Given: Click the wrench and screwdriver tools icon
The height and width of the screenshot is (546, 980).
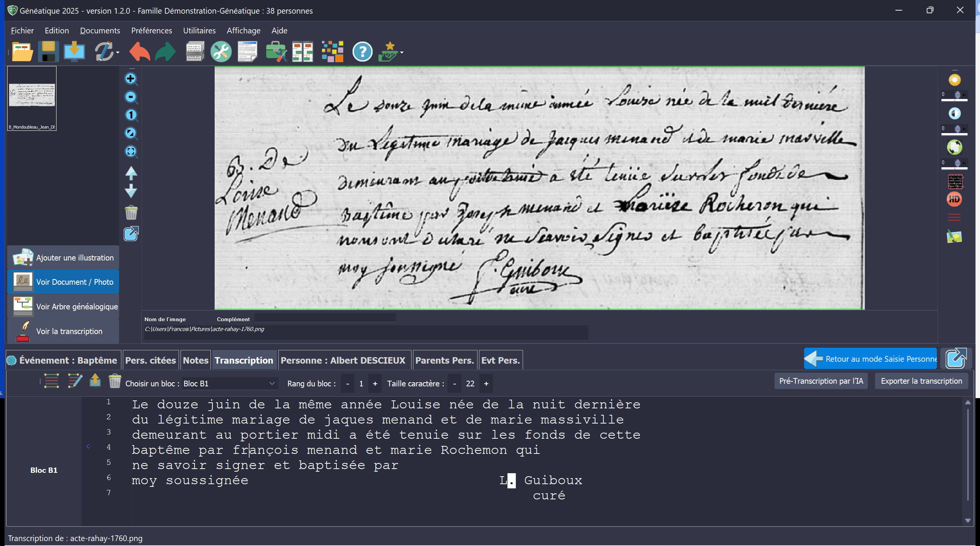Looking at the screenshot, I should [221, 52].
